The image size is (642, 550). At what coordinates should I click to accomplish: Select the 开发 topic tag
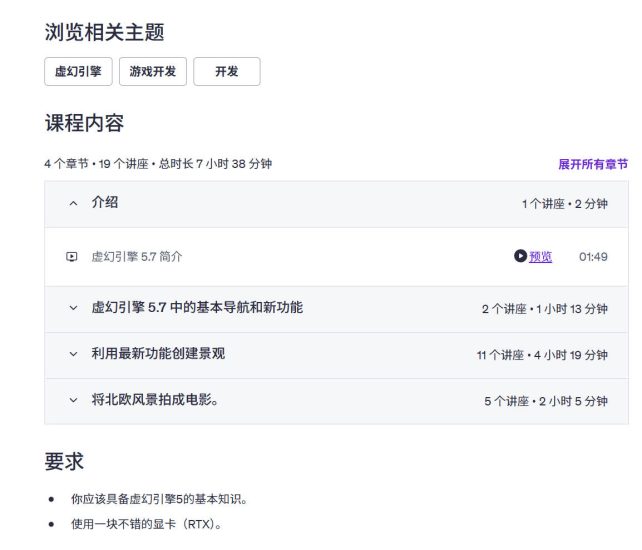coord(226,72)
